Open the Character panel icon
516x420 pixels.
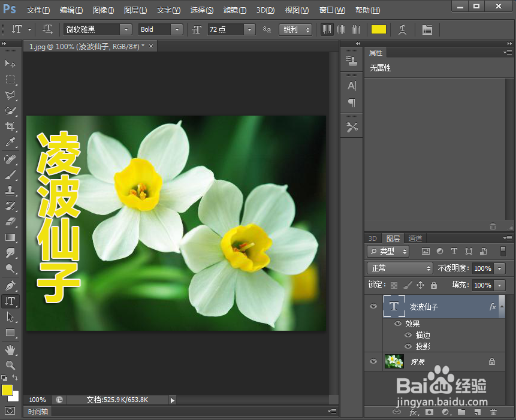[352, 86]
